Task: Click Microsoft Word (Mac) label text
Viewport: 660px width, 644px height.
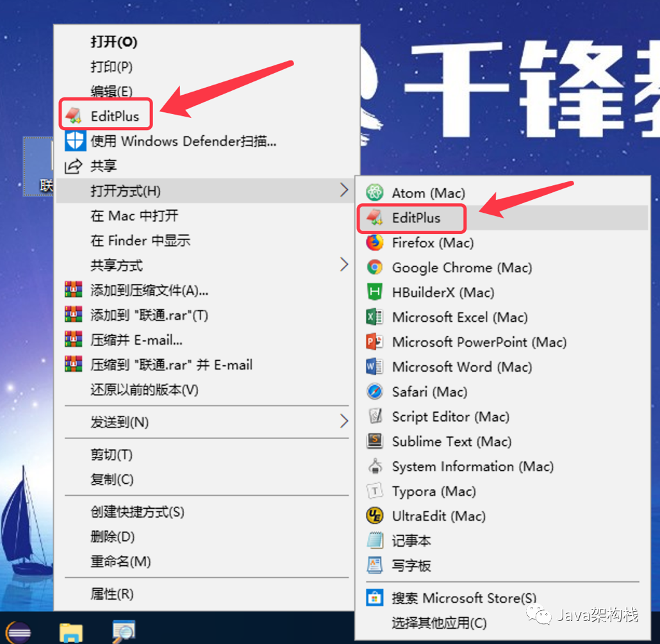Action: coord(462,367)
